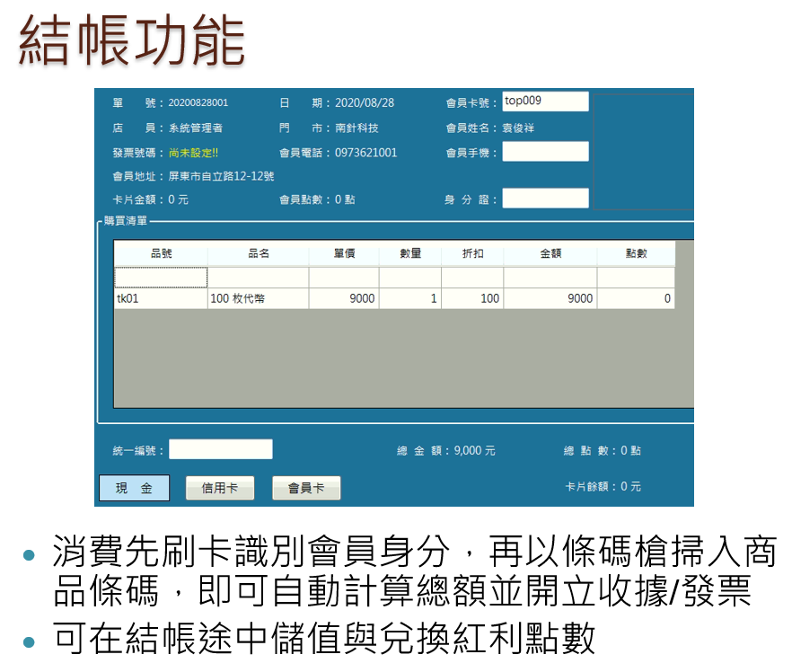This screenshot has height=672, width=792.
Task: Click the 點數 column header
Action: pos(636,254)
